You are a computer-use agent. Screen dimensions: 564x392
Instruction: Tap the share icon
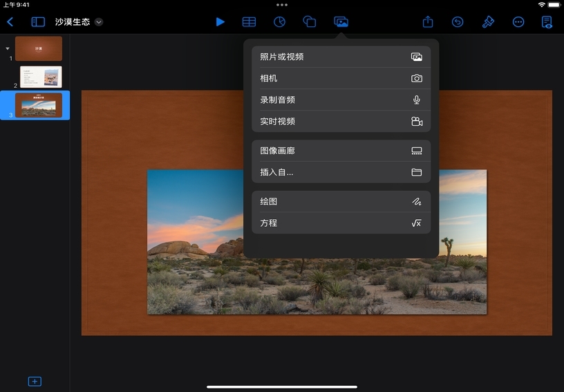coord(428,22)
